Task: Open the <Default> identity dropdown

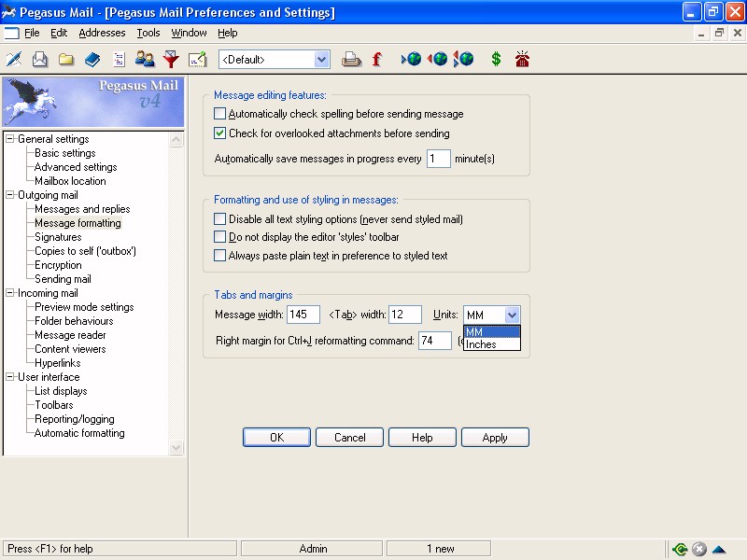Action: point(321,60)
